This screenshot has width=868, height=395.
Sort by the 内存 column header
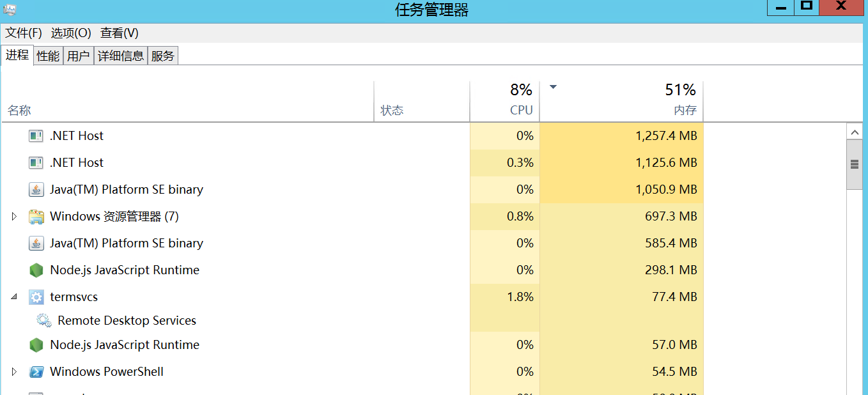coord(621,102)
